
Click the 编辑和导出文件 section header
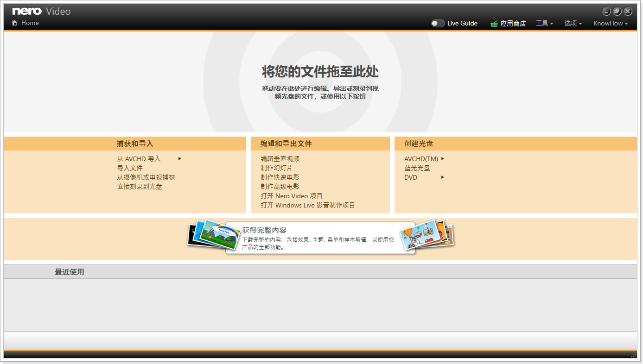coord(286,144)
